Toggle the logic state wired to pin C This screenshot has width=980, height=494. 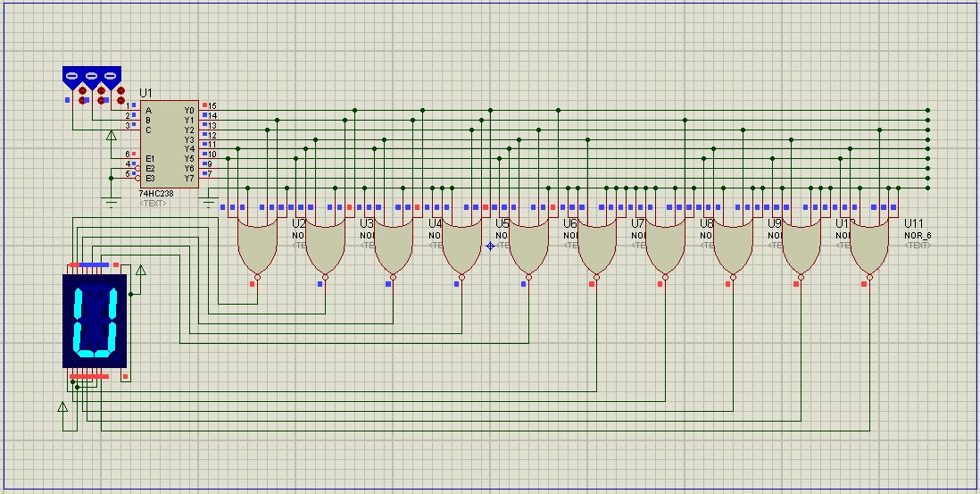tap(72, 78)
